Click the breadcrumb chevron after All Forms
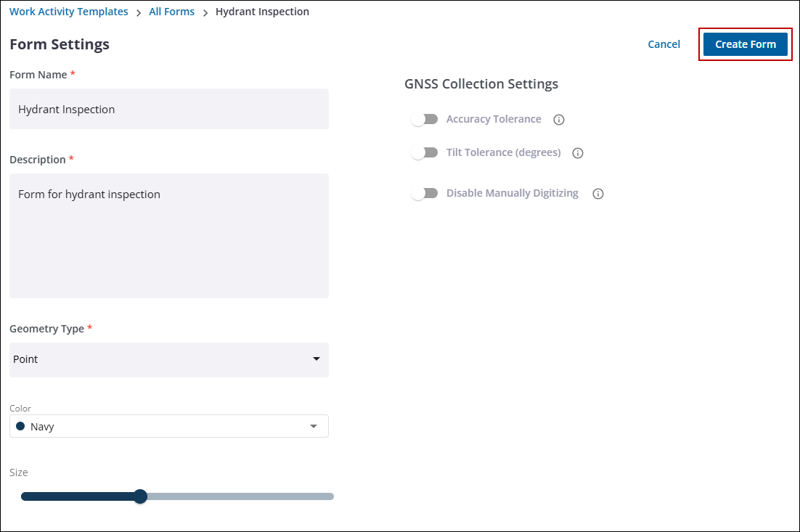The image size is (800, 532). tap(205, 12)
